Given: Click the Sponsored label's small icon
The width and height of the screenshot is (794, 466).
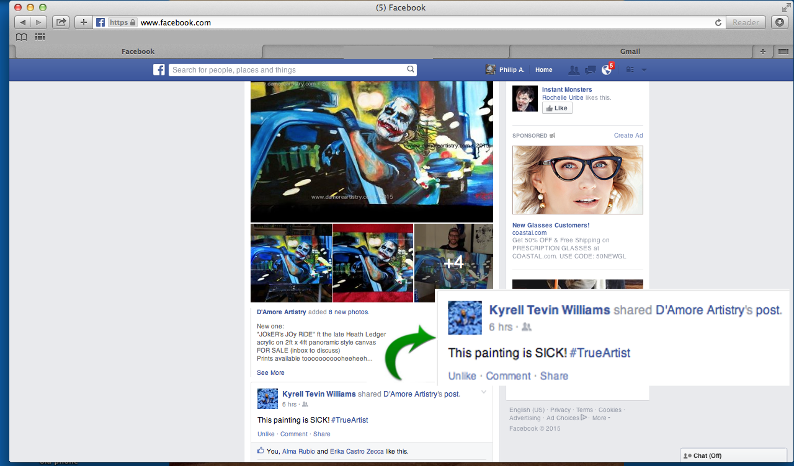Looking at the screenshot, I should tap(552, 135).
